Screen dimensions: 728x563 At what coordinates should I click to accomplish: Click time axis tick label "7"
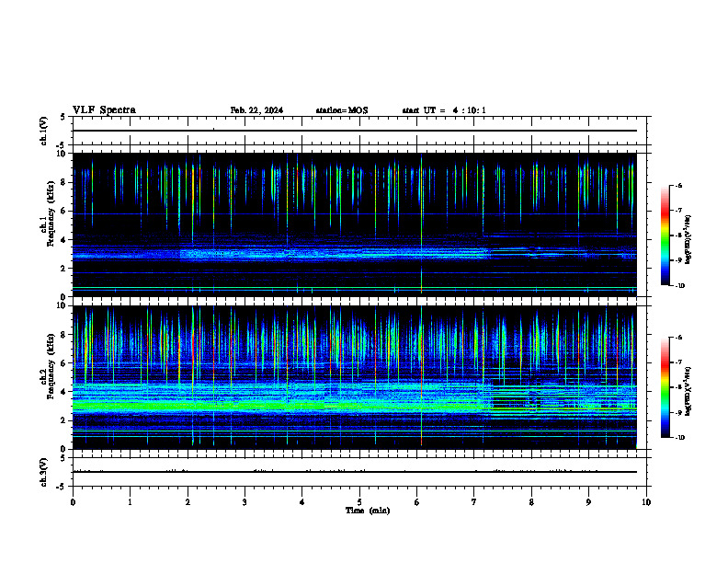pos(474,502)
